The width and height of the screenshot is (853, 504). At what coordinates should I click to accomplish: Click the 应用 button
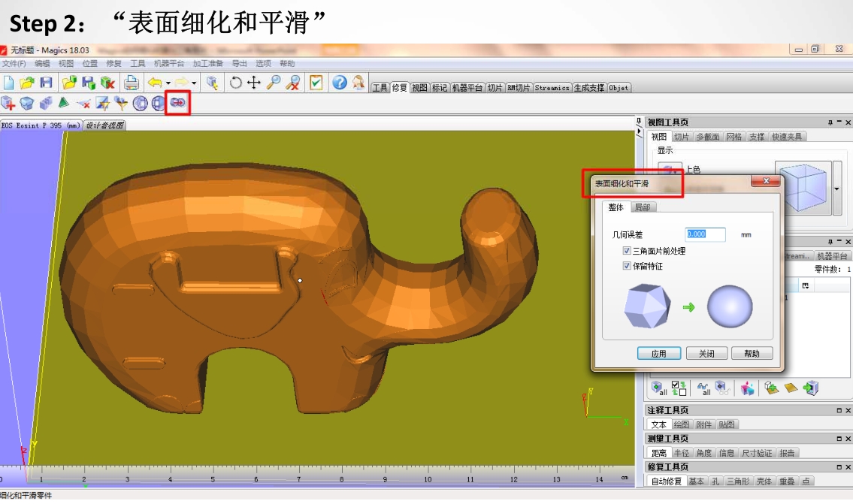659,354
